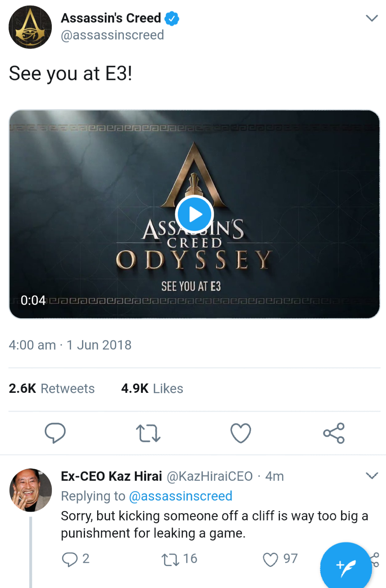The image size is (386, 588).
Task: View the 2.6K Retweets list
Action: click(x=52, y=389)
